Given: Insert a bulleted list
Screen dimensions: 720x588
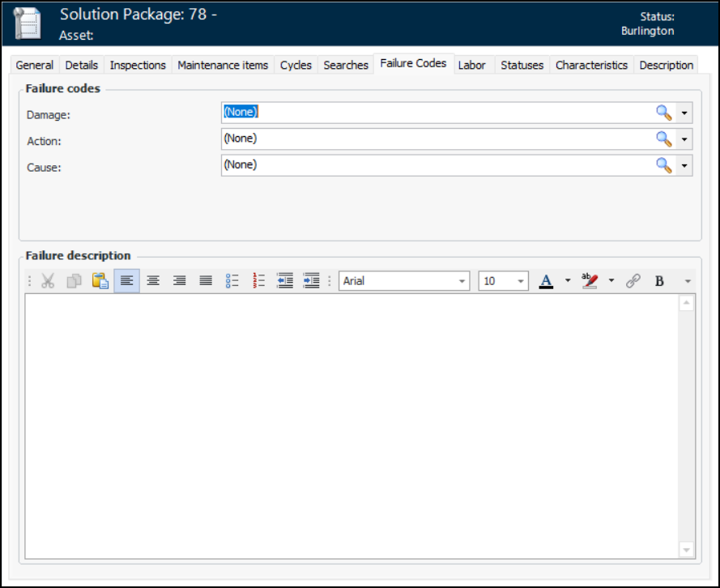Looking at the screenshot, I should [232, 281].
